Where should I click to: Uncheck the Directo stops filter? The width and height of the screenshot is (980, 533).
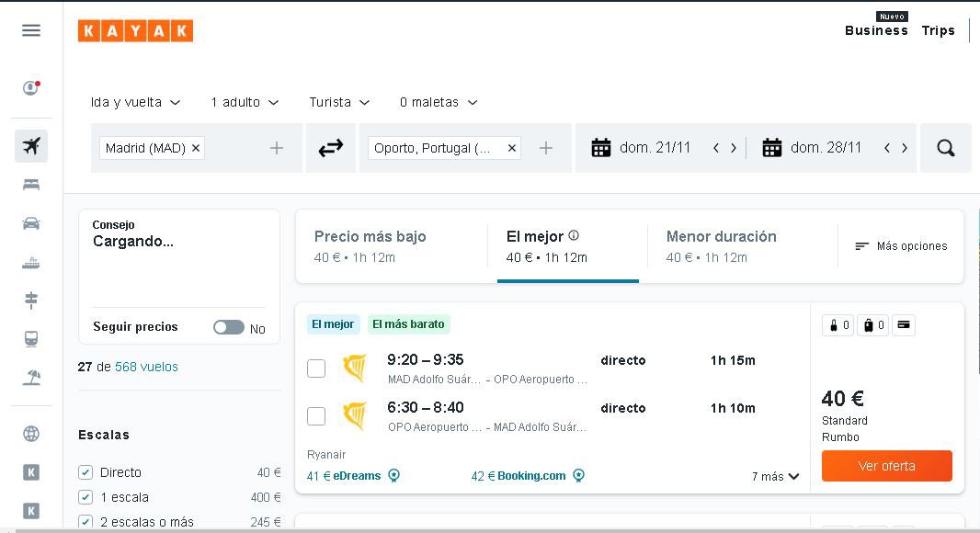point(85,472)
